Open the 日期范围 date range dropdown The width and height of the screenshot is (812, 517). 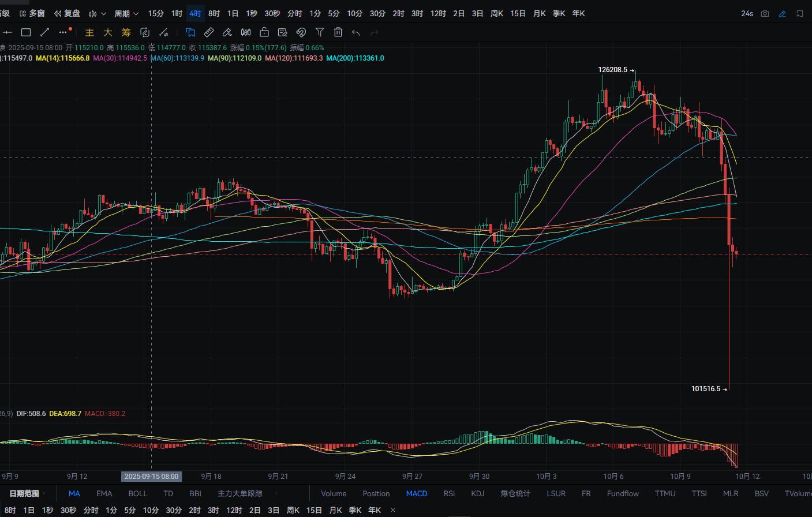(x=27, y=493)
